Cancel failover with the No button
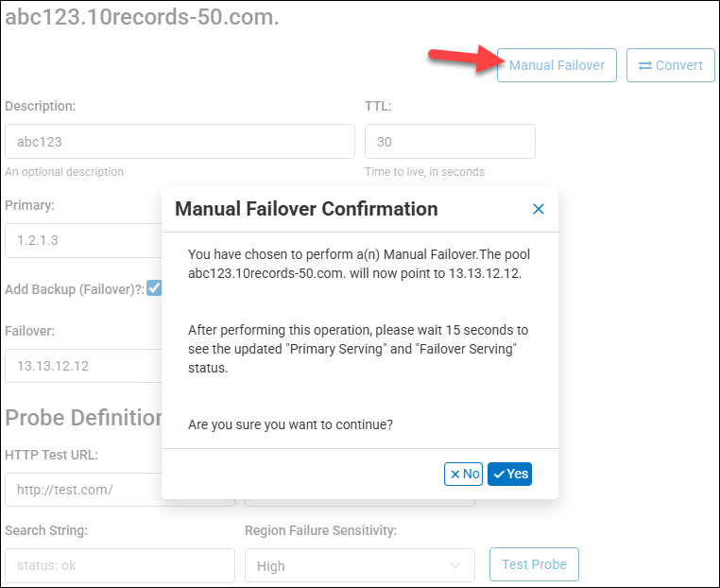This screenshot has height=588, width=720. [464, 474]
